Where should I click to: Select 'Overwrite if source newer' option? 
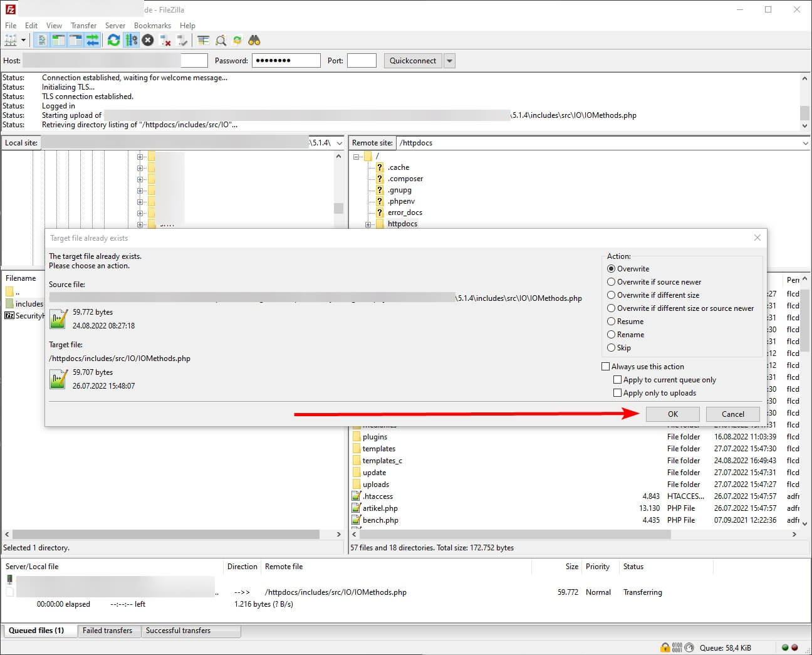[x=612, y=282]
